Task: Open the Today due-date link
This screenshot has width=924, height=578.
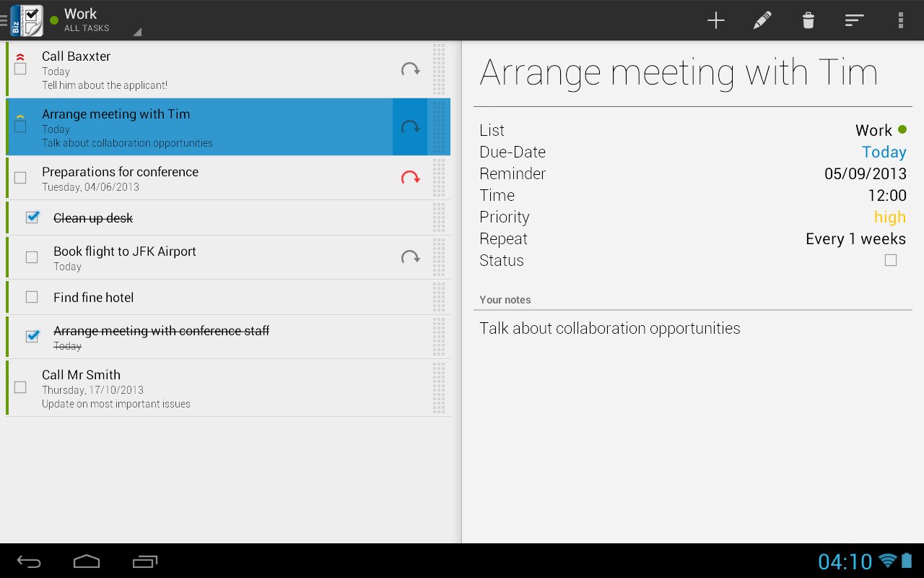Action: [884, 152]
